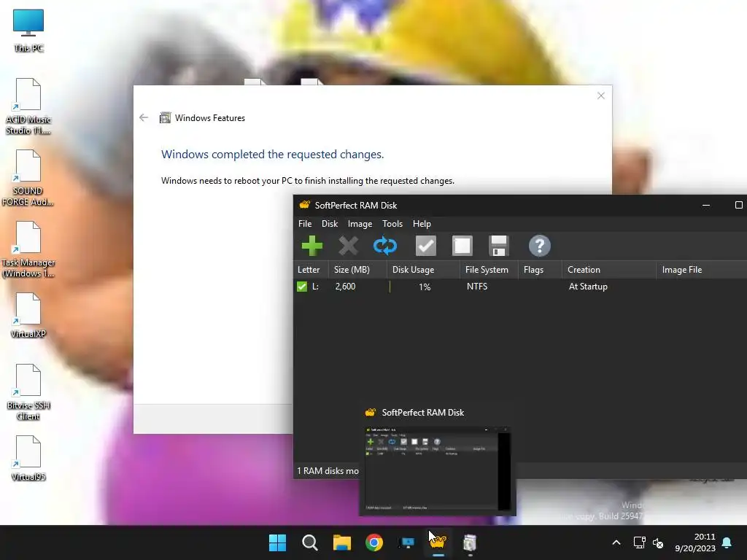
Task: Minimize the SoftPerfect RAM Disk window
Action: pos(706,205)
